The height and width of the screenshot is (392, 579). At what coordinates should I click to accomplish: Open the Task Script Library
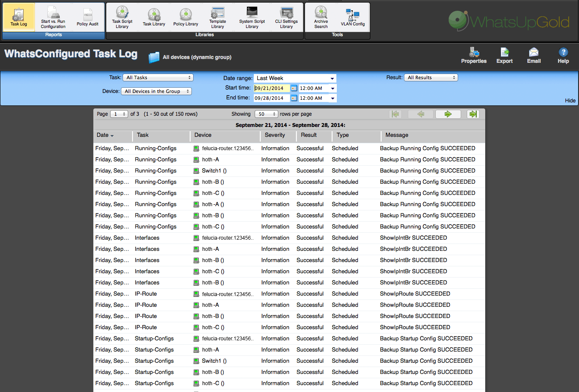[x=122, y=17]
